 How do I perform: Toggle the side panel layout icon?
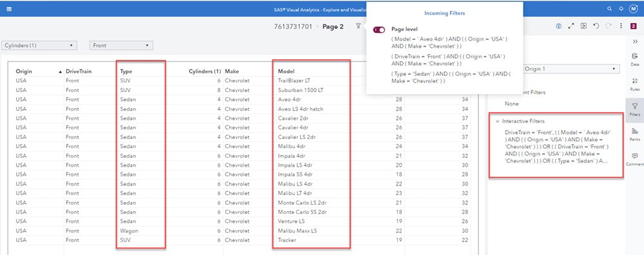pos(583,26)
